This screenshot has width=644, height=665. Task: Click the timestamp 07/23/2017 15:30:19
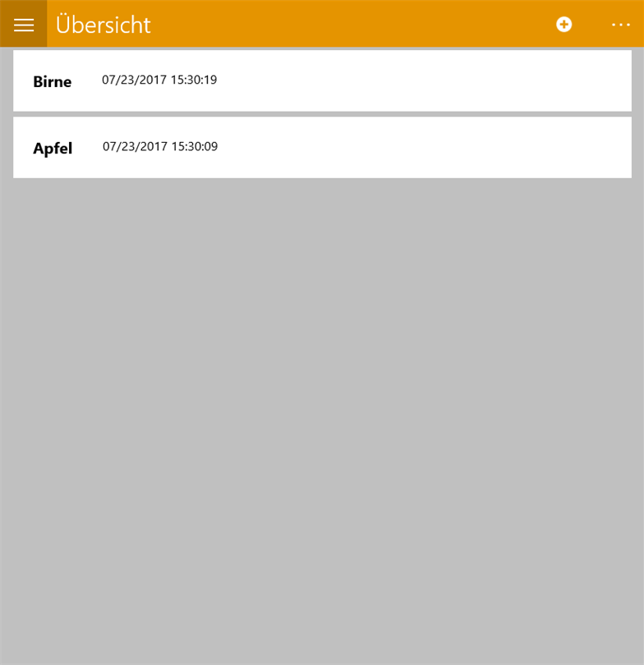click(159, 80)
